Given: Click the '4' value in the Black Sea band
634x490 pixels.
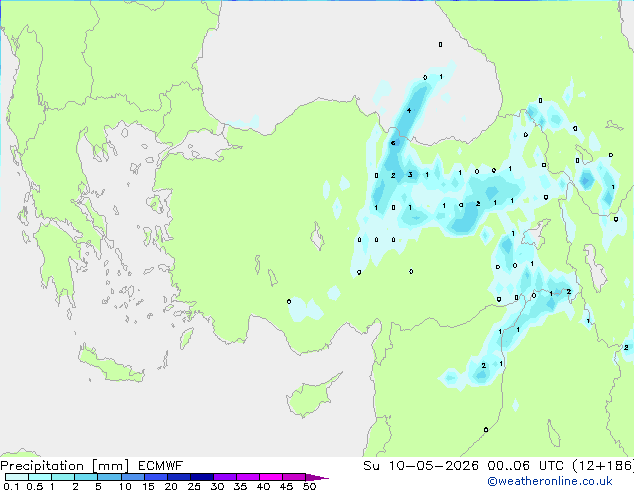Looking at the screenshot, I should 409,110.
